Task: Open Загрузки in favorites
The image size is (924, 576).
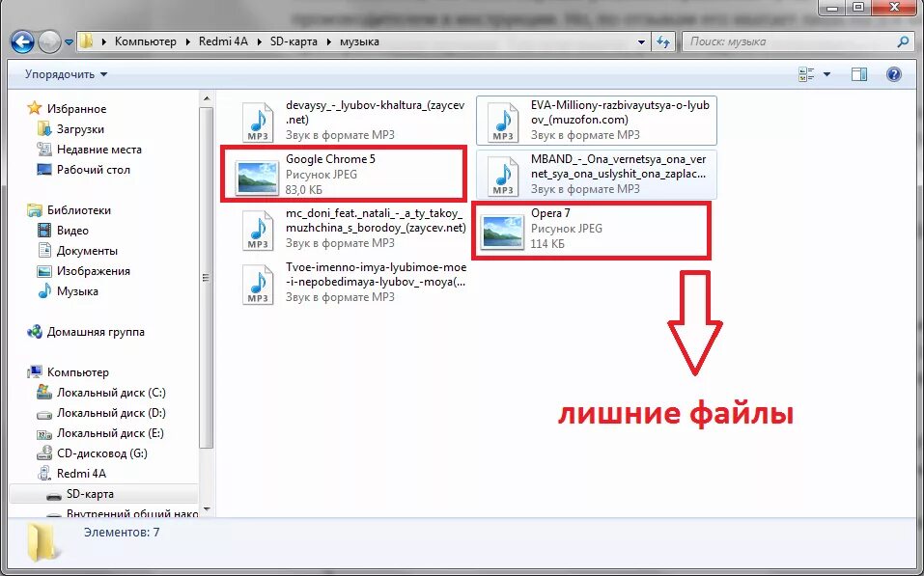Action: [80, 129]
